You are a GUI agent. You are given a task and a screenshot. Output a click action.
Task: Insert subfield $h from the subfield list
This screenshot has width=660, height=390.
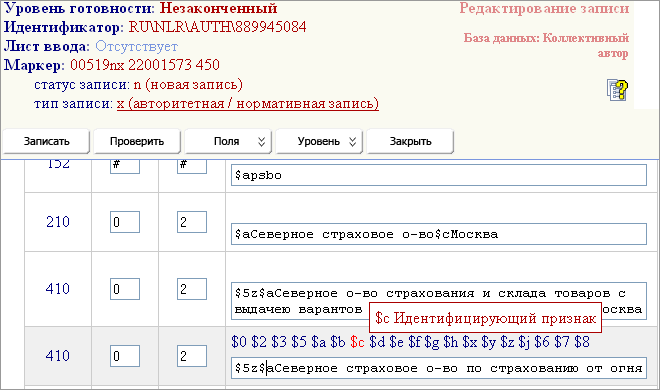(451, 342)
